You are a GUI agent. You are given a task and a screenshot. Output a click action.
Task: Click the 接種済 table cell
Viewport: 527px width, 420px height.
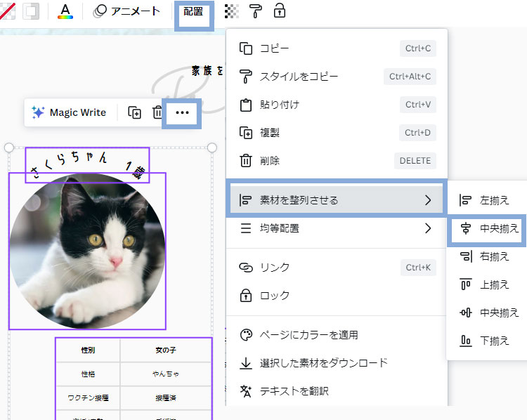coord(166,398)
